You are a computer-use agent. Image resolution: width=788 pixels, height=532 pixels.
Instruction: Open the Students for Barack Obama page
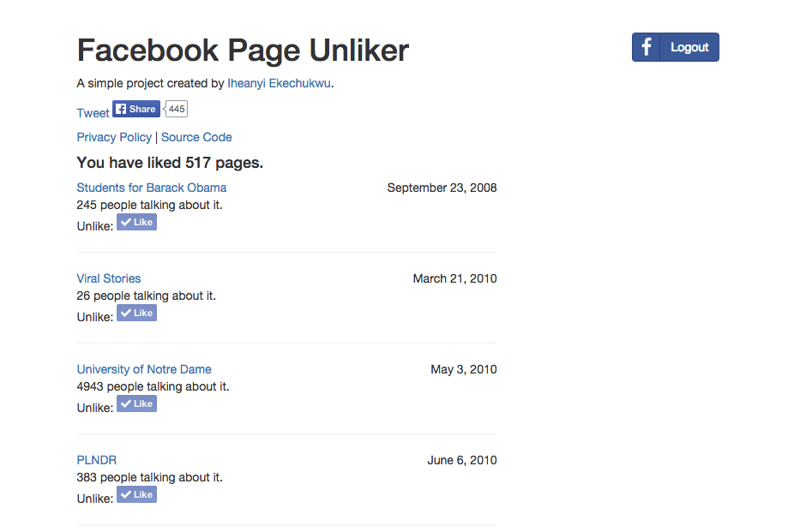152,188
